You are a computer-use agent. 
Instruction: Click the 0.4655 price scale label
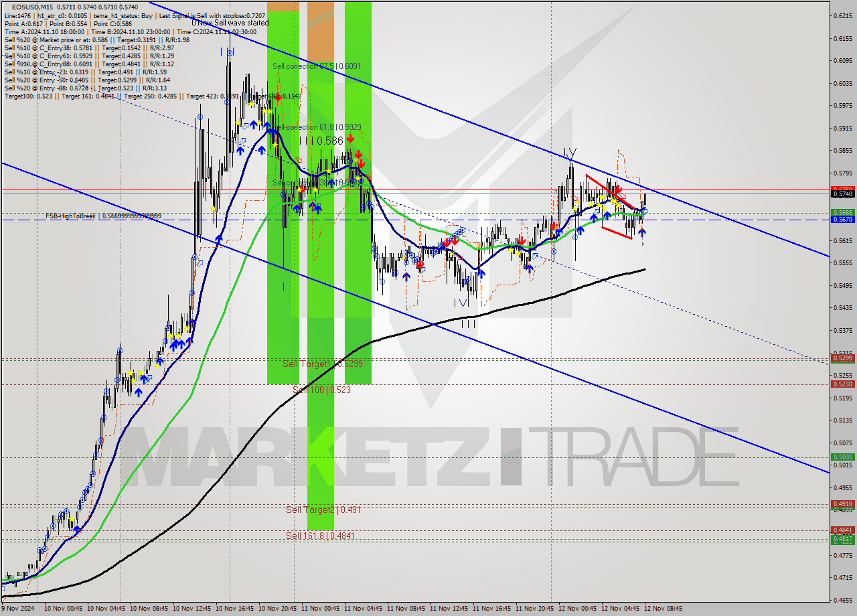point(844,600)
